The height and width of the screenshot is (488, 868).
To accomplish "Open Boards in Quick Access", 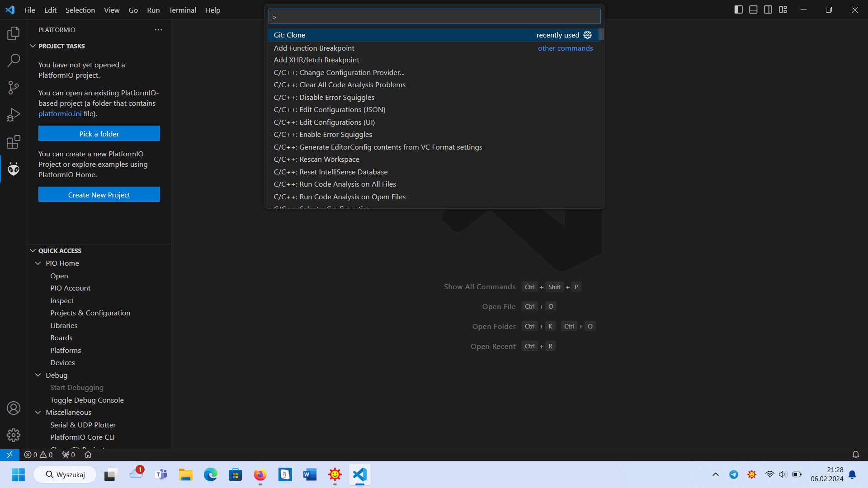I will coord(61,338).
